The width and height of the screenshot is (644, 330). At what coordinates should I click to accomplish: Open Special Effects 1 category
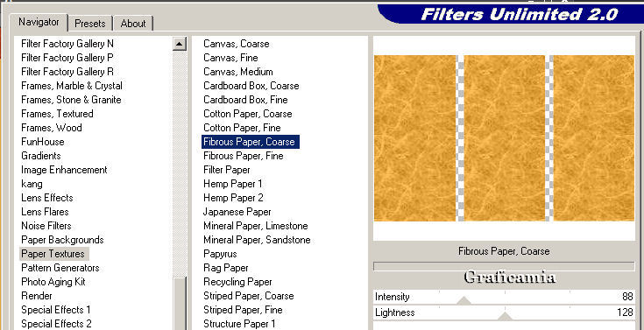[56, 310]
